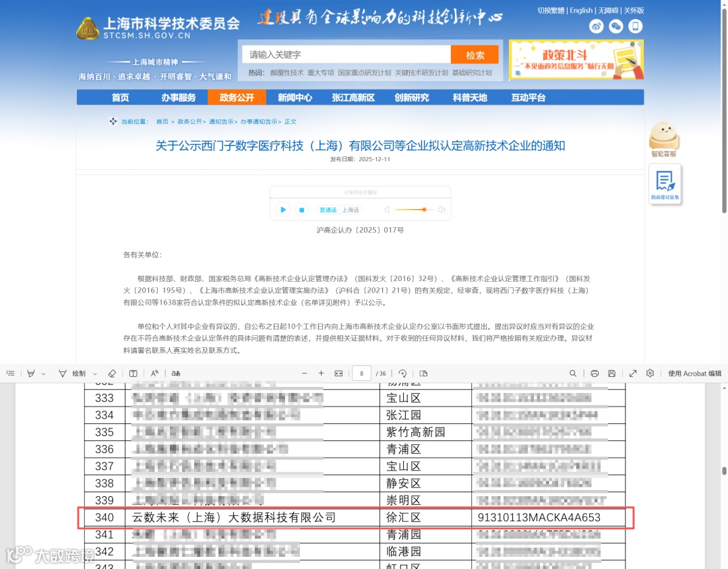Viewport: 728px width, 569px height.
Task: Select the PDF eraser tool
Action: tap(112, 373)
